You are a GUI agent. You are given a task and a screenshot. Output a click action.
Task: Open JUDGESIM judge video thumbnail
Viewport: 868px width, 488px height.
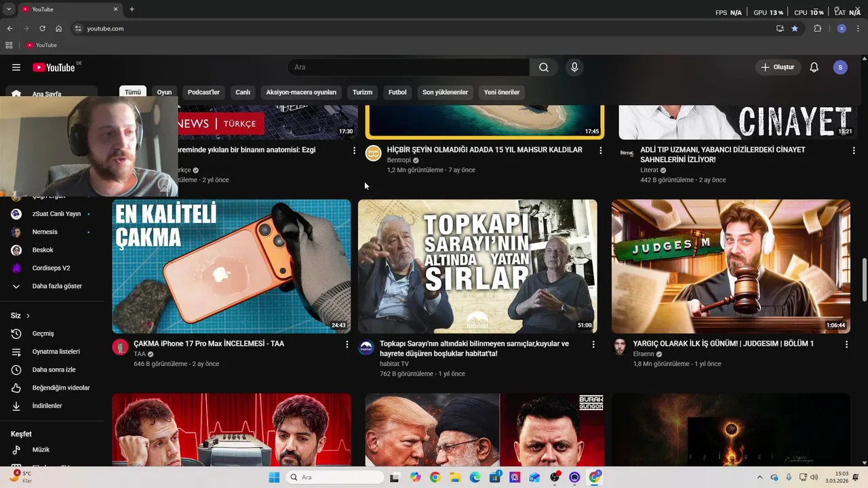731,266
